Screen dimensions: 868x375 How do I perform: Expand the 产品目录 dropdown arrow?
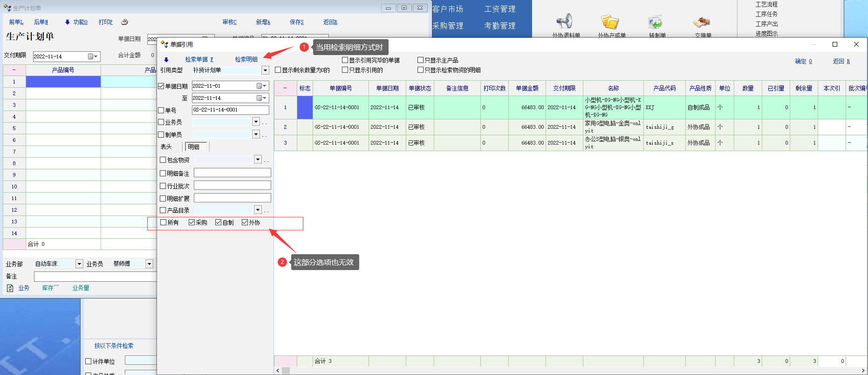point(258,210)
